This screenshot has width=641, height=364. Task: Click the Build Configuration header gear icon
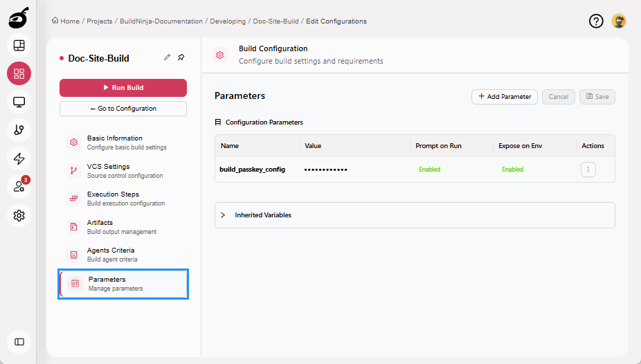pyautogui.click(x=220, y=55)
